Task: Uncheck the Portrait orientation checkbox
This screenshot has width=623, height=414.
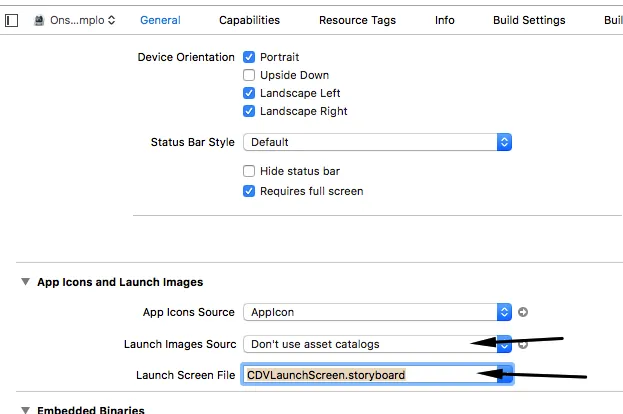Action: [249, 57]
